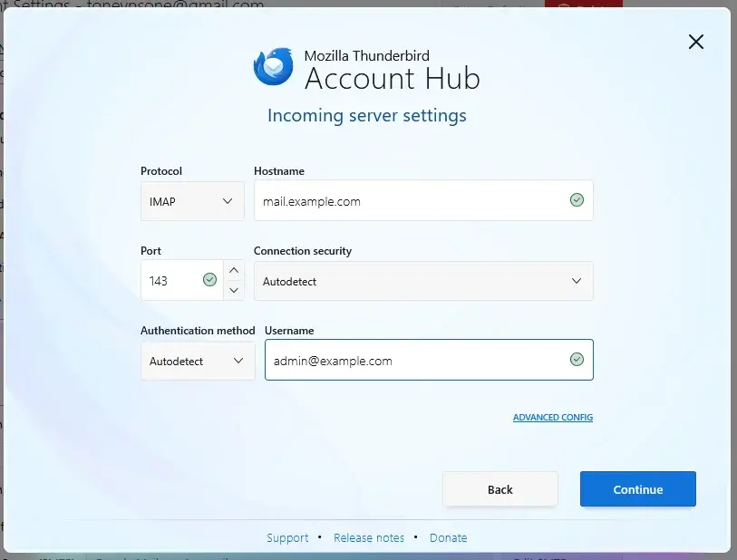This screenshot has height=560, width=737.
Task: Open the Support link
Action: point(287,537)
